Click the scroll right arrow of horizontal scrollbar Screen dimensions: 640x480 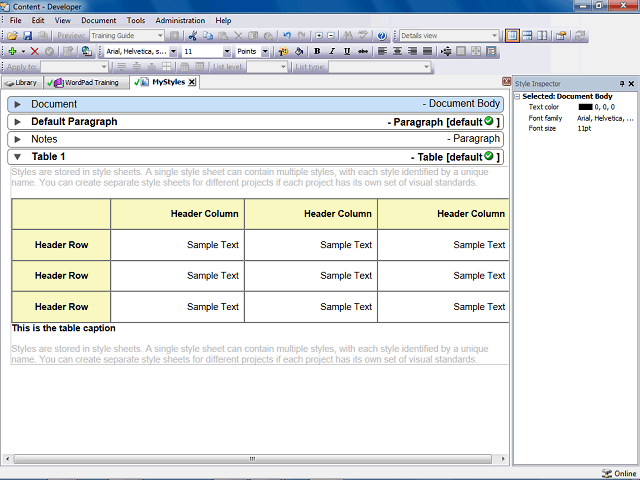coord(503,459)
